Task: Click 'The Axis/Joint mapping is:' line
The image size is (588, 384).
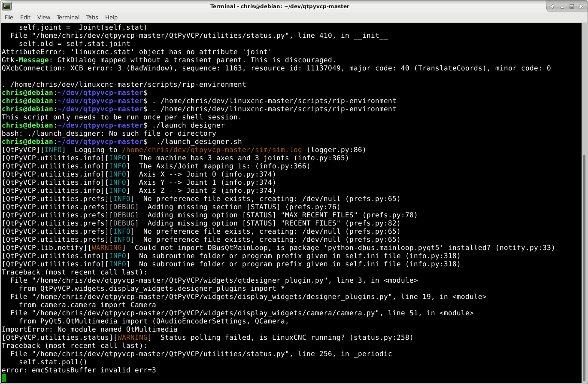Action: [156, 166]
